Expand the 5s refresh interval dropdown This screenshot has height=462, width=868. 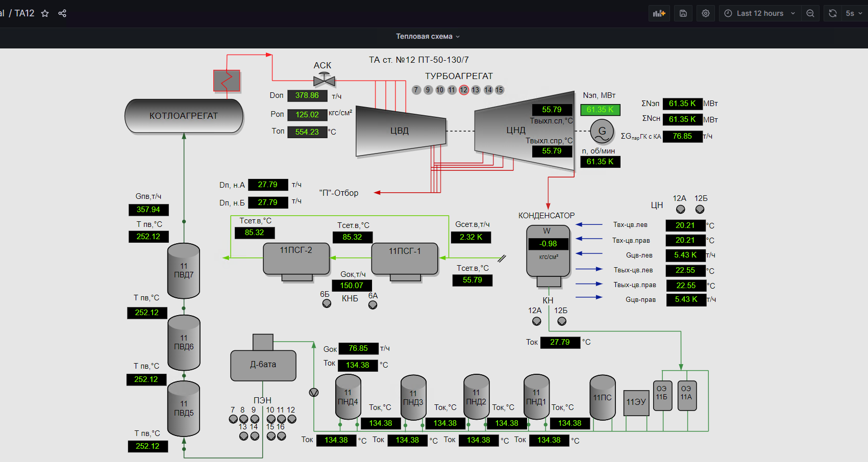(853, 13)
